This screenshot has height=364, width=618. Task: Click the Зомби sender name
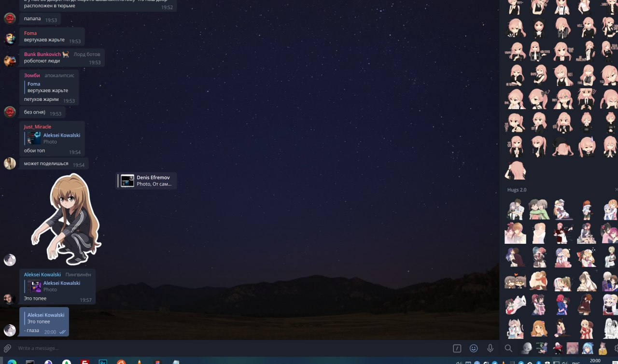(x=32, y=75)
